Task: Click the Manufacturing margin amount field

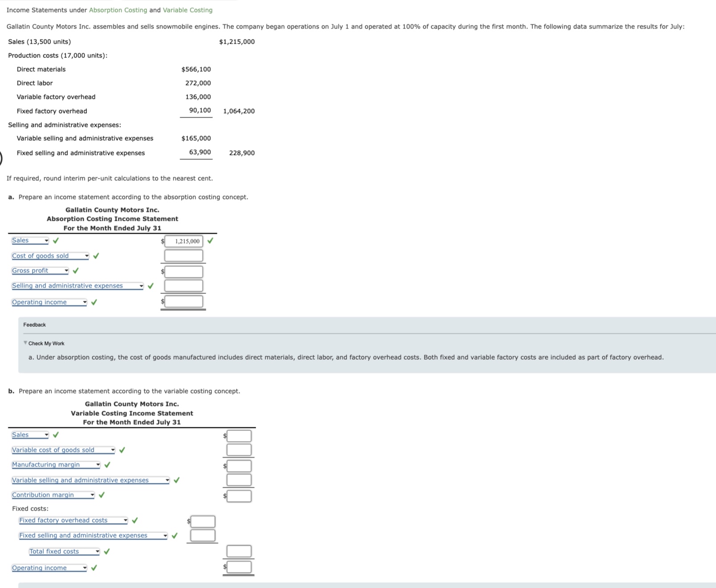Action: click(239, 466)
